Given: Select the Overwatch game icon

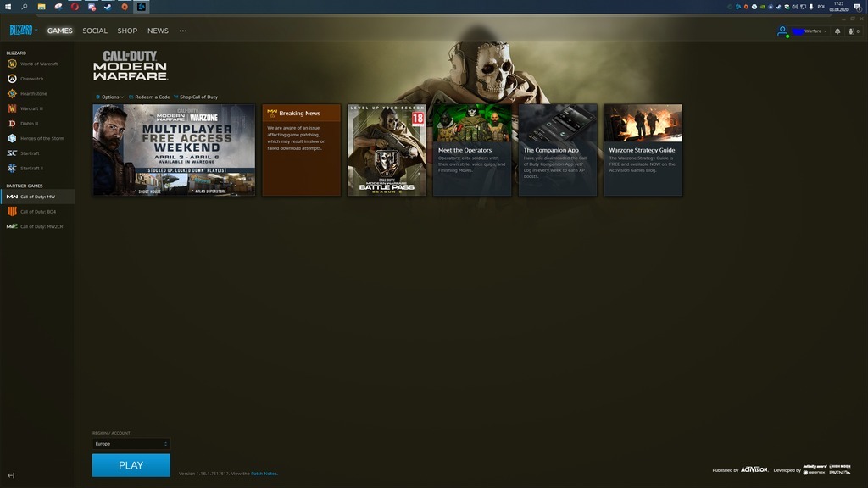Looking at the screenshot, I should click(x=12, y=79).
